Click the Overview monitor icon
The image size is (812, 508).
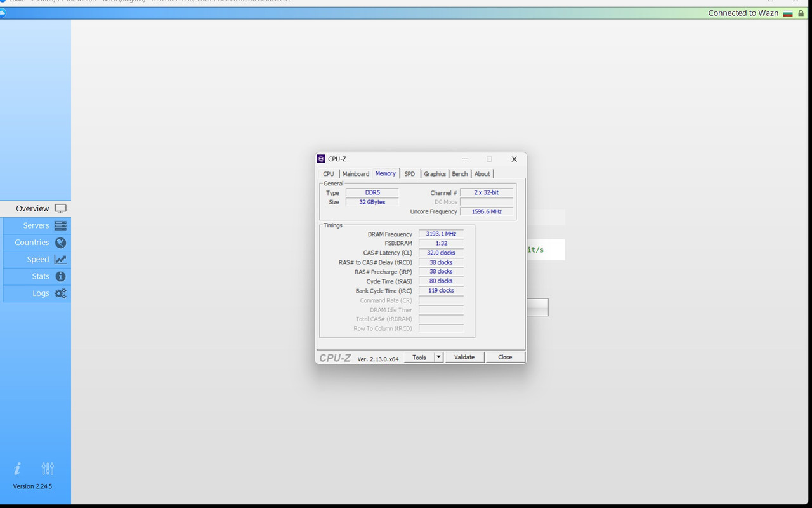pos(60,209)
